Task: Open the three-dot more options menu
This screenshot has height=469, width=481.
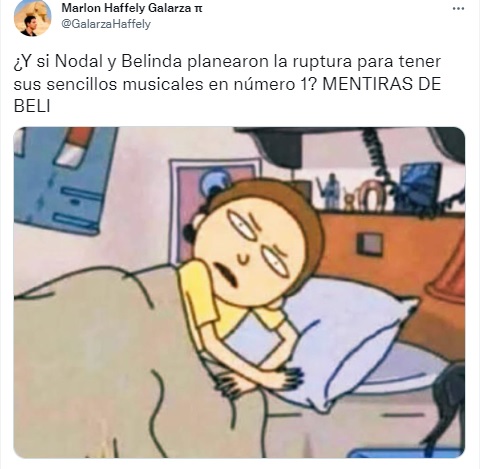Action: click(458, 9)
